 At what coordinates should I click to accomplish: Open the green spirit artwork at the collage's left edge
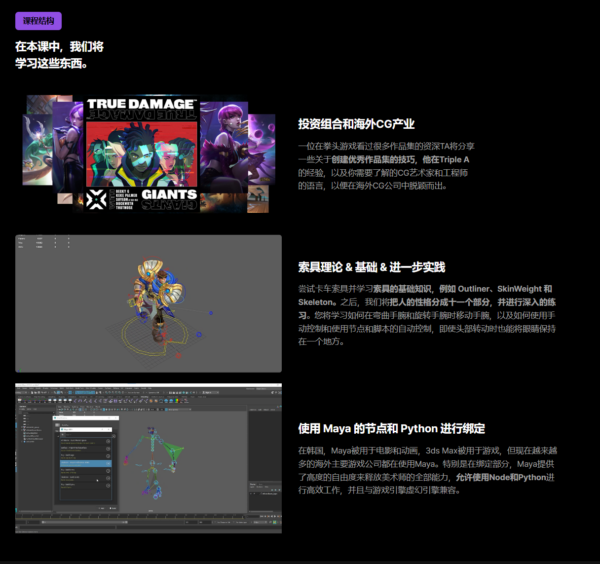tap(38, 149)
